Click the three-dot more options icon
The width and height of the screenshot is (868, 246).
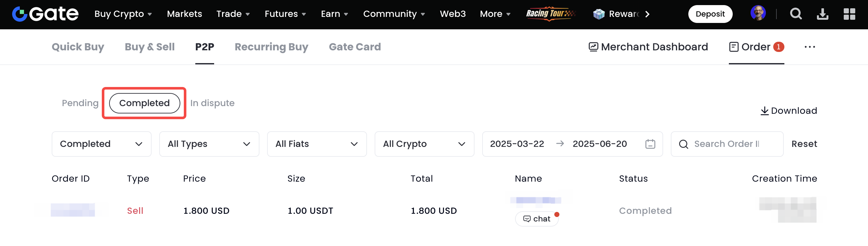[x=809, y=47]
